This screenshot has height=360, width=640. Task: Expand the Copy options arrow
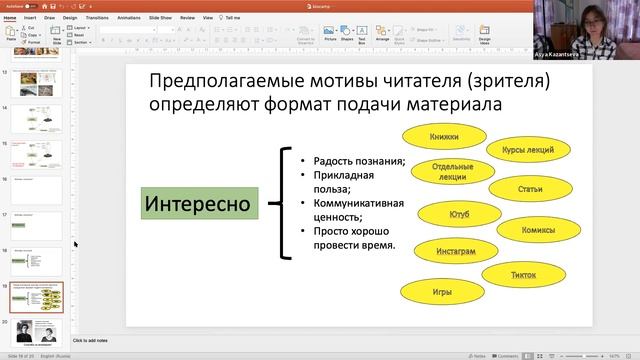click(x=40, y=35)
